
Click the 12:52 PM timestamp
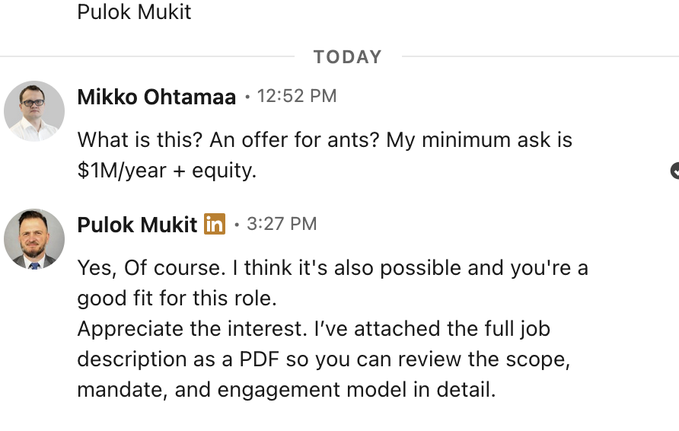coord(297,97)
